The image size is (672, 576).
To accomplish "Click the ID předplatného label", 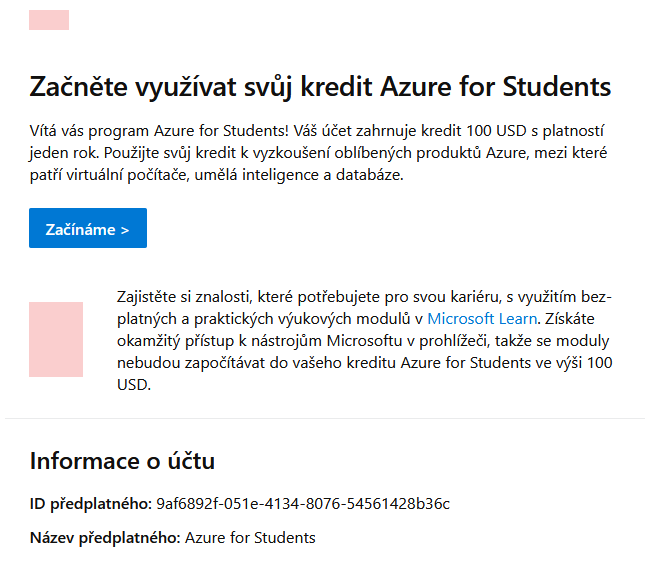I will (x=91, y=504).
